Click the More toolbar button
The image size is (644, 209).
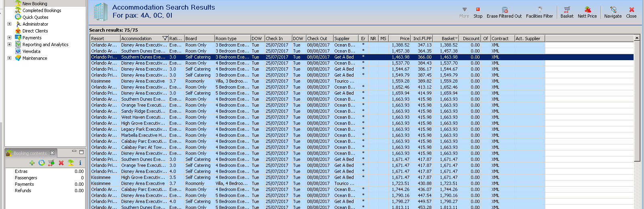click(464, 12)
